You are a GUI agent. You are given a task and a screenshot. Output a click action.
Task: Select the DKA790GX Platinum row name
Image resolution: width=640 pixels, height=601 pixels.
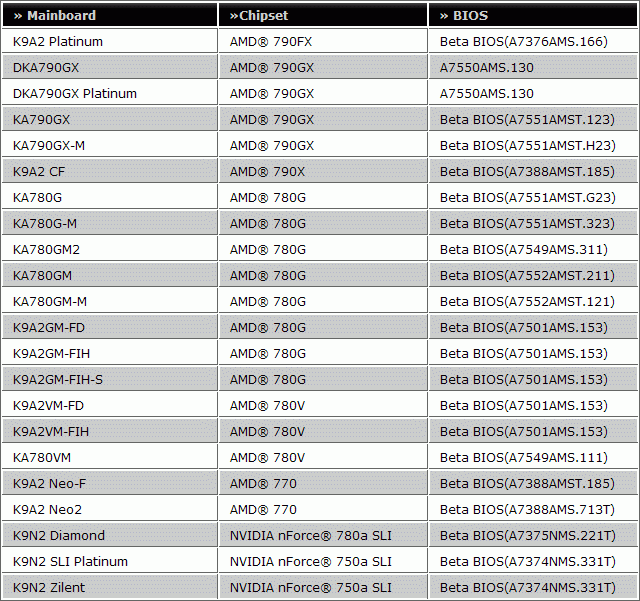click(x=75, y=94)
